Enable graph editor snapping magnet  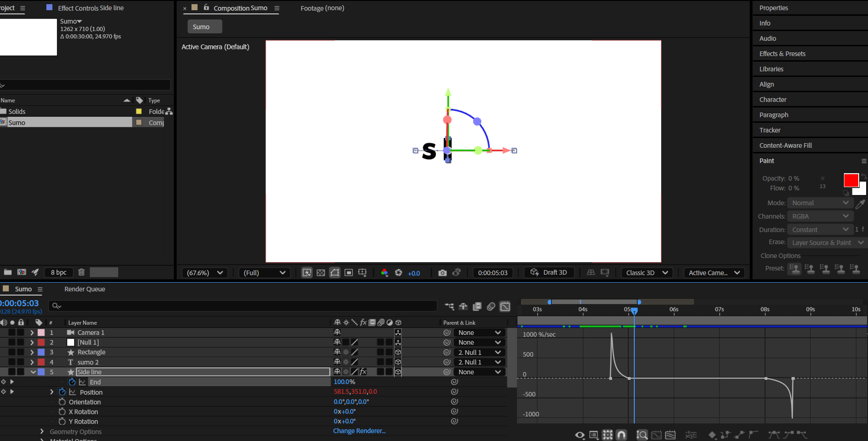[x=621, y=435]
